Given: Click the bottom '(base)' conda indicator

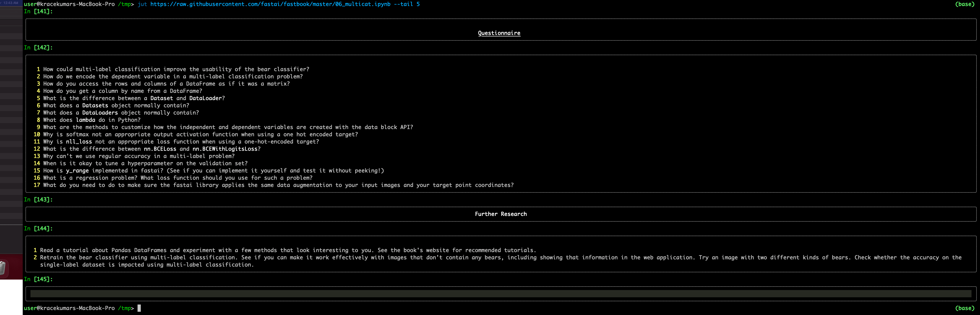Looking at the screenshot, I should (x=965, y=308).
